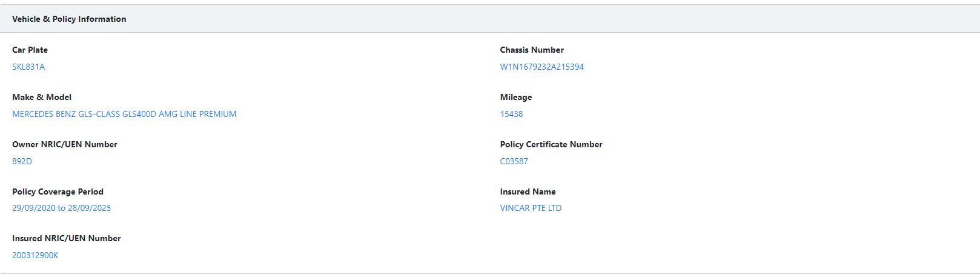
Task: Click mileage value 15438
Action: pyautogui.click(x=511, y=114)
